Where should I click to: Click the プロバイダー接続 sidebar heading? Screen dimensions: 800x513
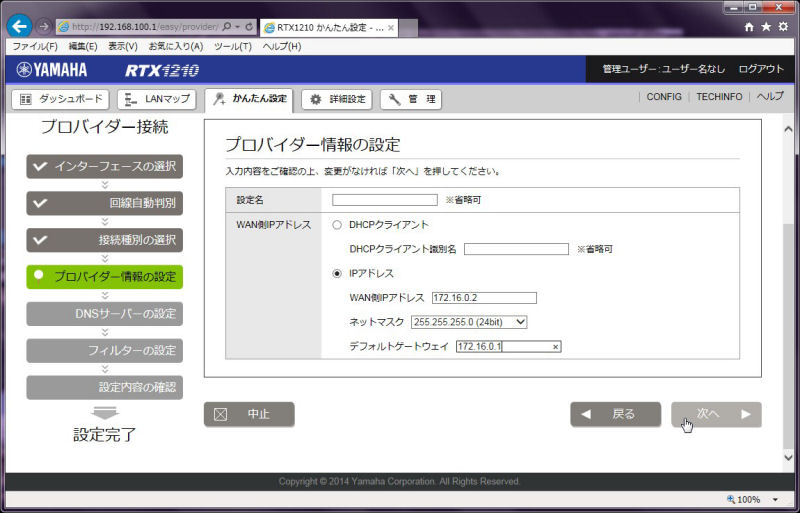(105, 127)
